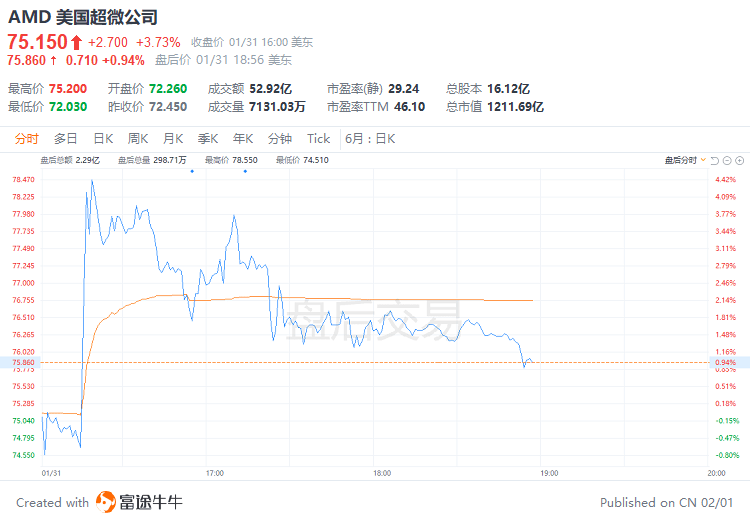This screenshot has height=523, width=750.
Task: Select the 分时 tab
Action: [x=26, y=139]
